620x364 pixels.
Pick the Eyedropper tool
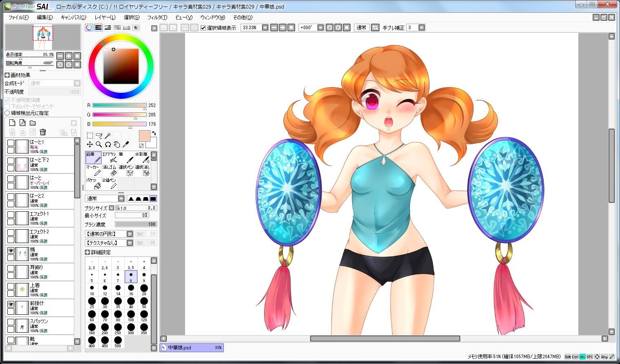tap(126, 145)
